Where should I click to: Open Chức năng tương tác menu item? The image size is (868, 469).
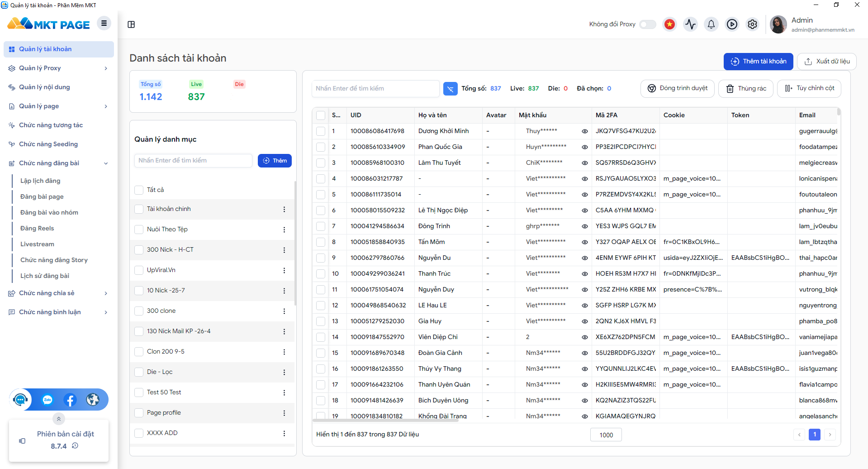pos(58,125)
